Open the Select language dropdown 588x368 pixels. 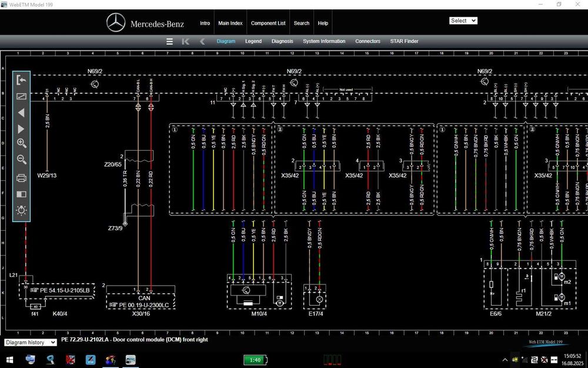click(463, 21)
